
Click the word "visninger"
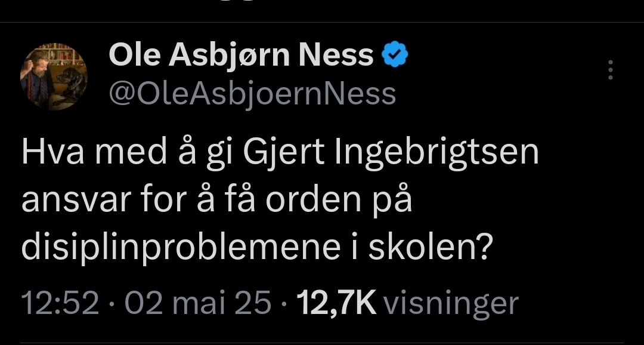coord(450,303)
